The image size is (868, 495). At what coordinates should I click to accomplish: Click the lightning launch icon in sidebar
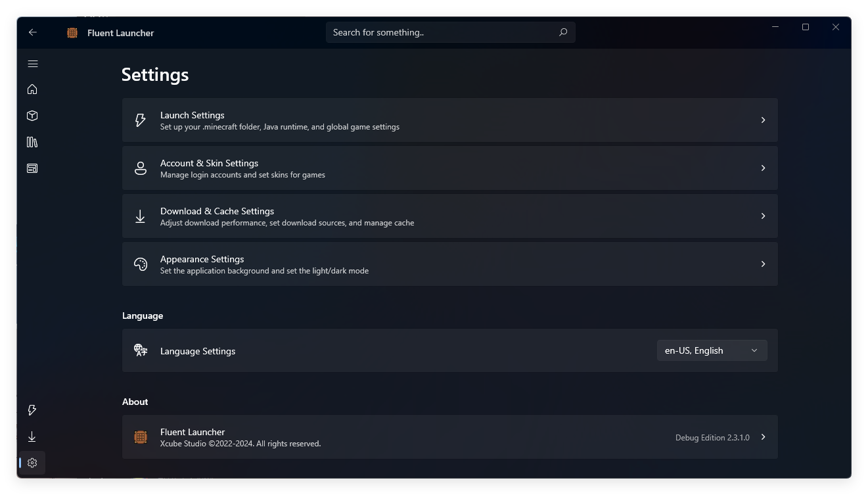pyautogui.click(x=32, y=410)
